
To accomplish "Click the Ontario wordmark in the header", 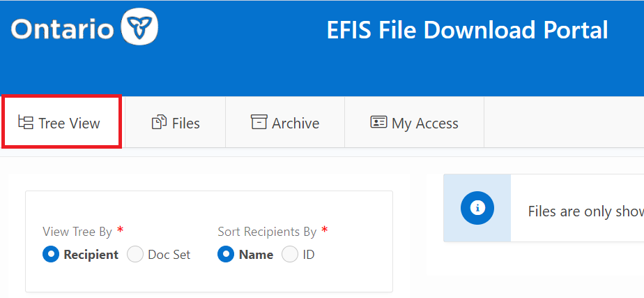I will coord(62,29).
